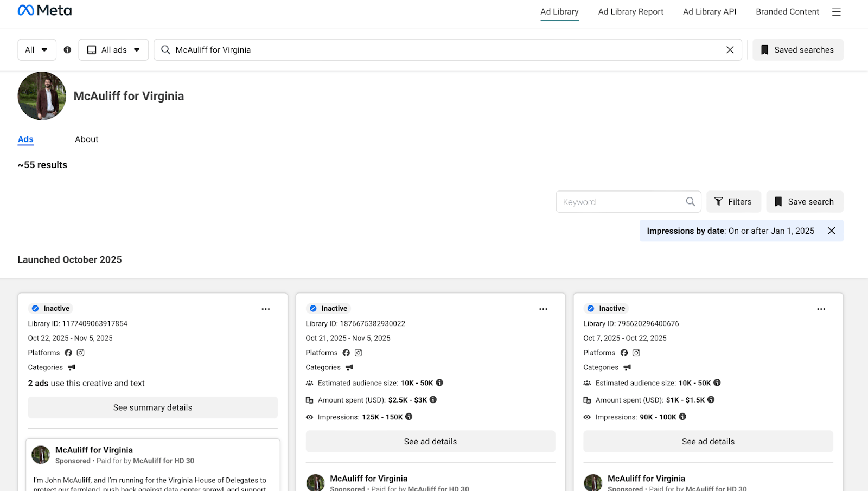
Task: Click the Keyword search magnifier icon
Action: [690, 202]
